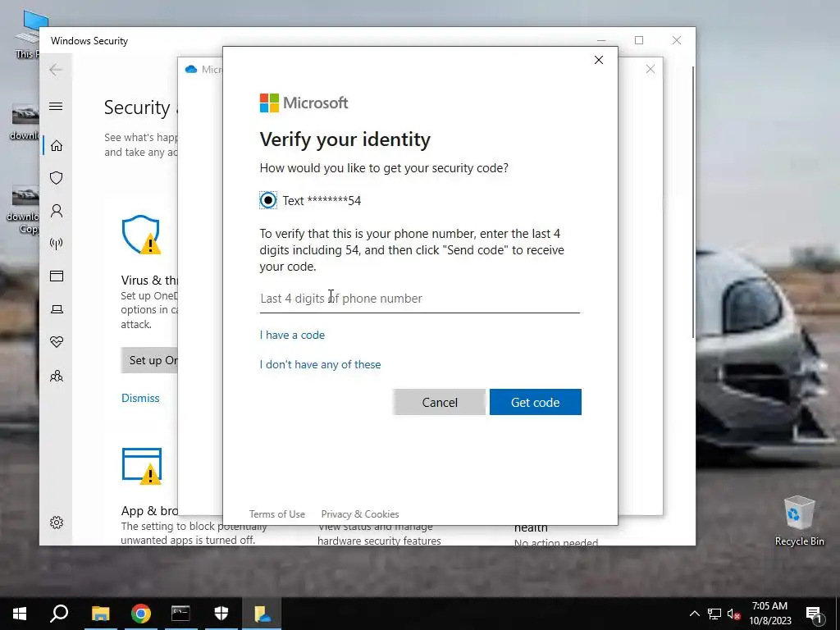Click the Microsoft logo in the dialog
The image size is (840, 630).
[x=304, y=103]
